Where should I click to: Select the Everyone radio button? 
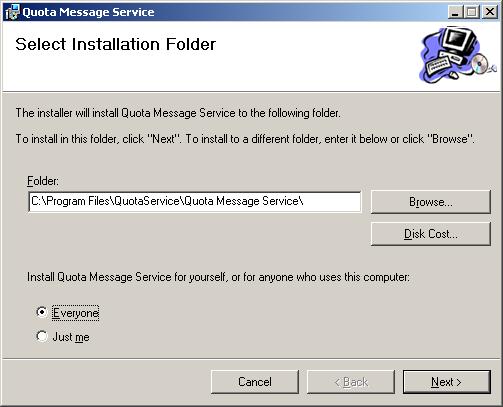(42, 312)
